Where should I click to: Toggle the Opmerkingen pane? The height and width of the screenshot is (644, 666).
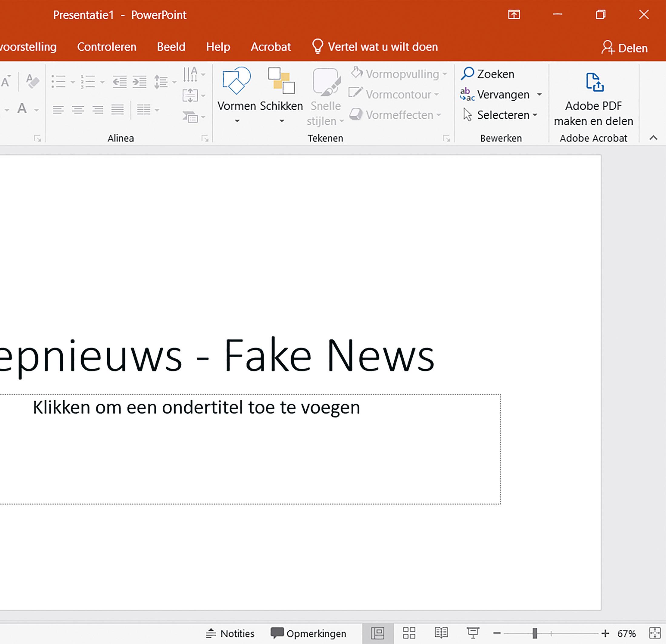pyautogui.click(x=308, y=633)
